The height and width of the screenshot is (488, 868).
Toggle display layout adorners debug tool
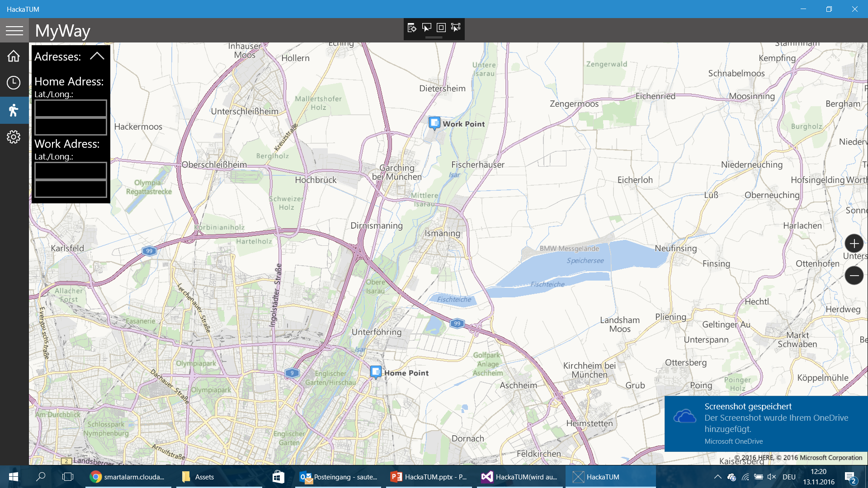click(441, 28)
